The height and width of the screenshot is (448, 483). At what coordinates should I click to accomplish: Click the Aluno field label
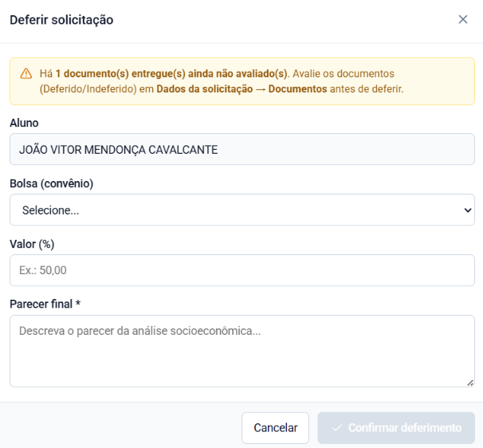click(24, 123)
